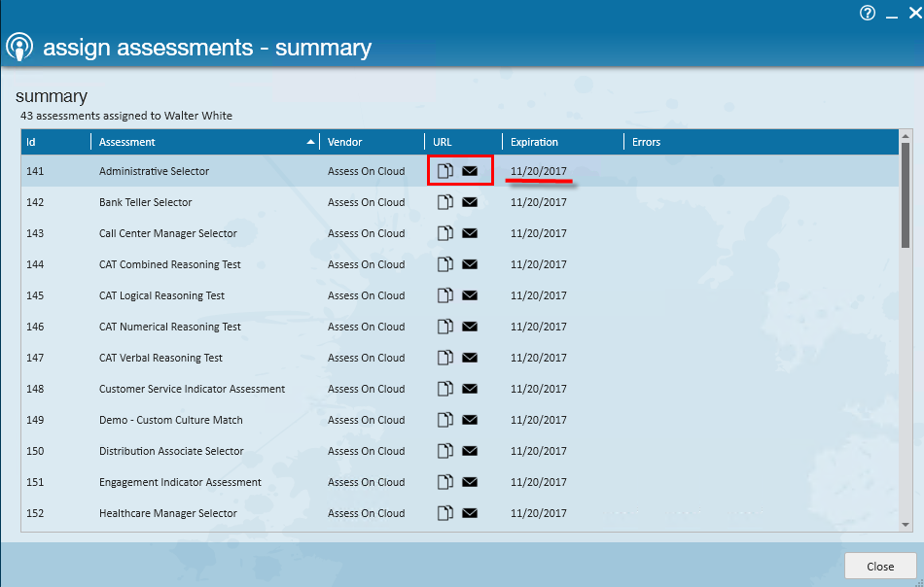Image resolution: width=924 pixels, height=587 pixels.
Task: Click Id cell 141
Action: click(35, 171)
